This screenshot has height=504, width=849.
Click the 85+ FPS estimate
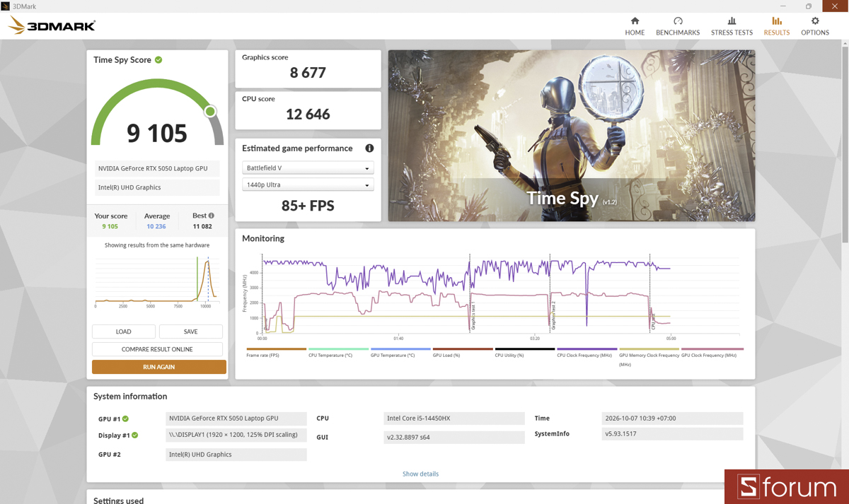pyautogui.click(x=308, y=206)
